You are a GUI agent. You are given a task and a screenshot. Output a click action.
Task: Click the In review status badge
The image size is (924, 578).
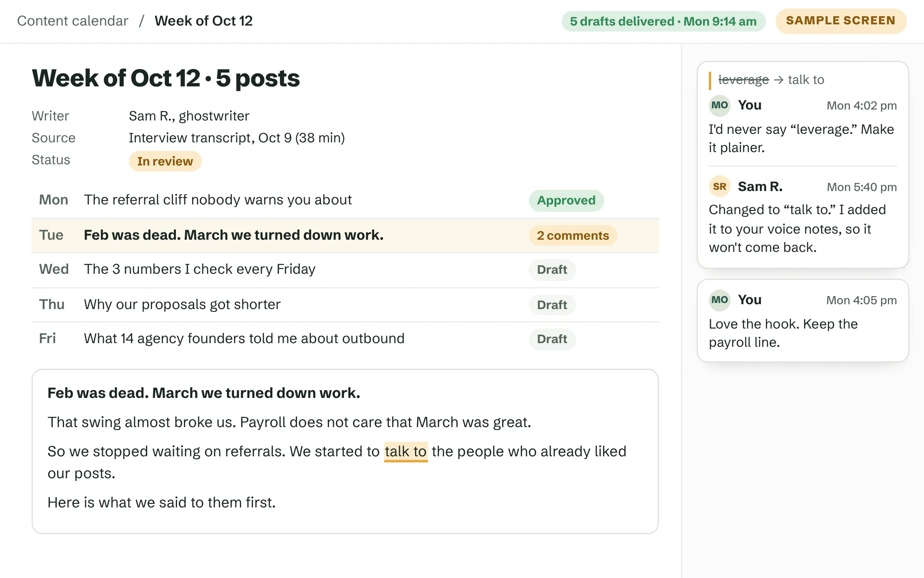(165, 161)
